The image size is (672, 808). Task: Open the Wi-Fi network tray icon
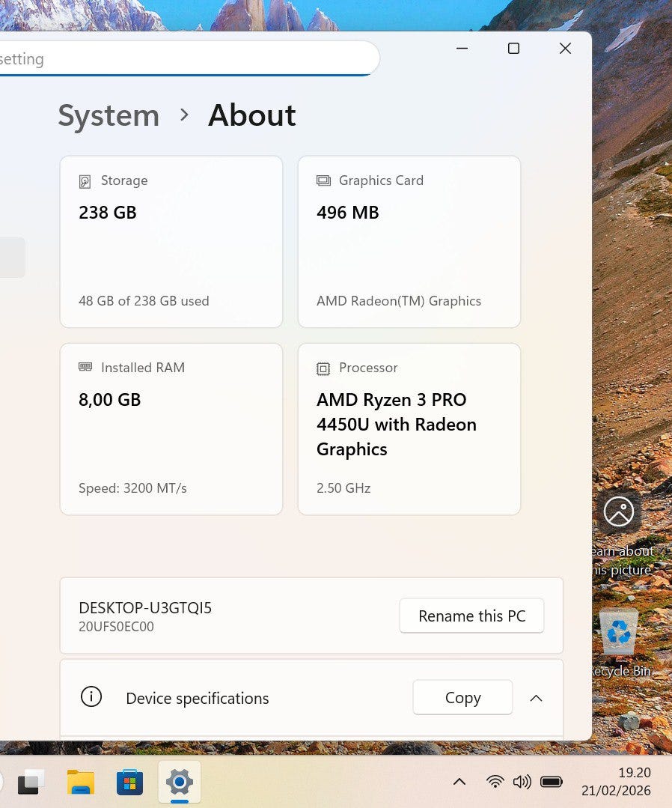point(495,782)
